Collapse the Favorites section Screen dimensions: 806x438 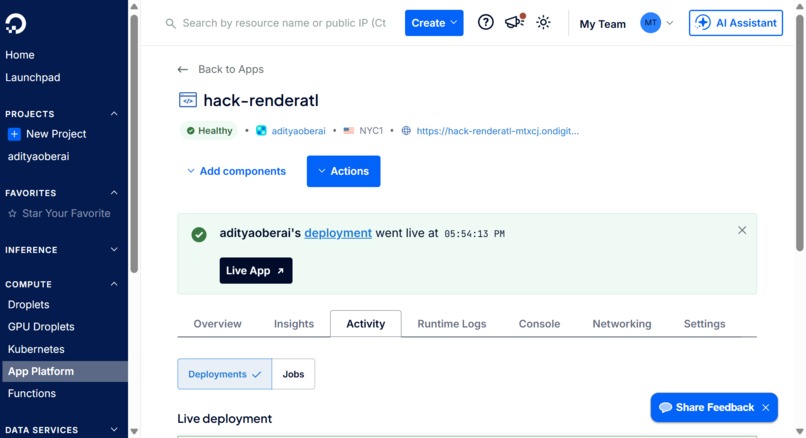(x=114, y=193)
